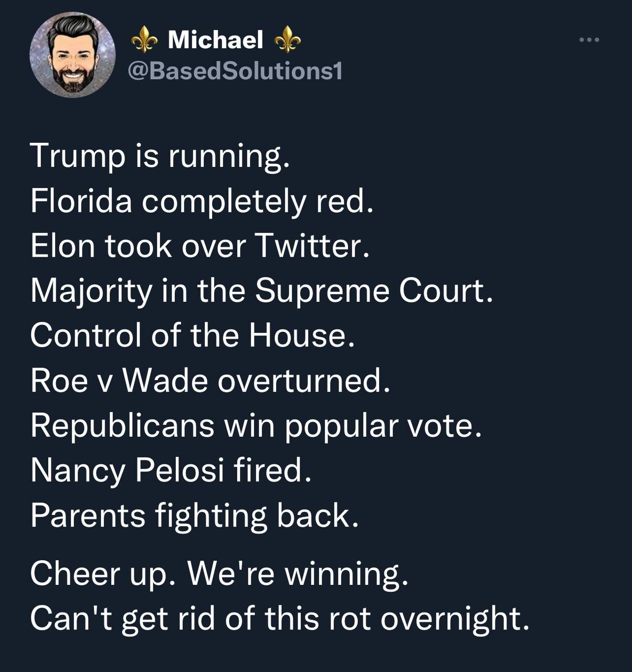Screen dimensions: 632x672
Task: Click the 'Nancy Pelosi fired.' line
Action: [x=171, y=471]
